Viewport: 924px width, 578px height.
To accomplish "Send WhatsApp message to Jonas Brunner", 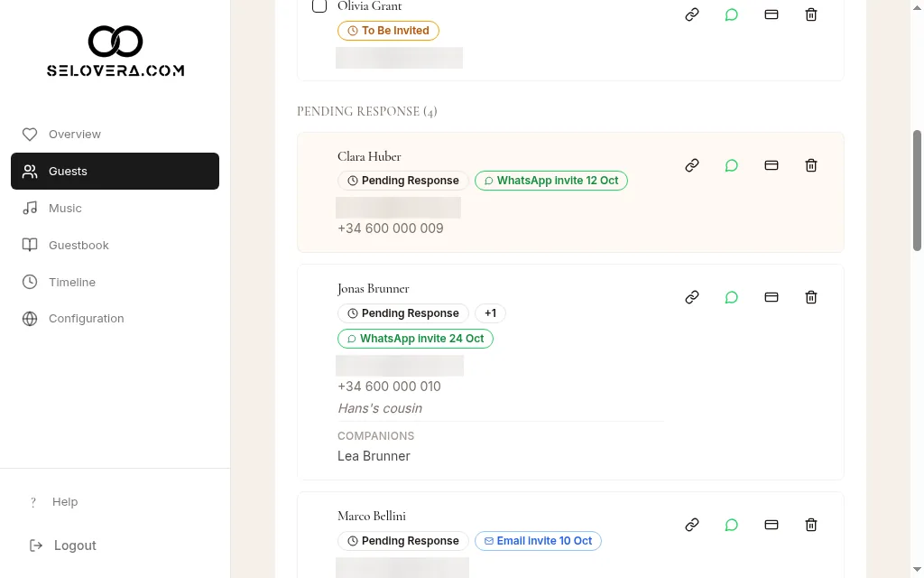I will [731, 297].
